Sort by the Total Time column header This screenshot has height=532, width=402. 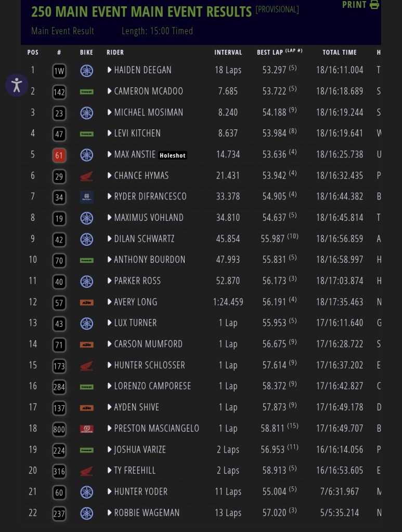pos(339,52)
